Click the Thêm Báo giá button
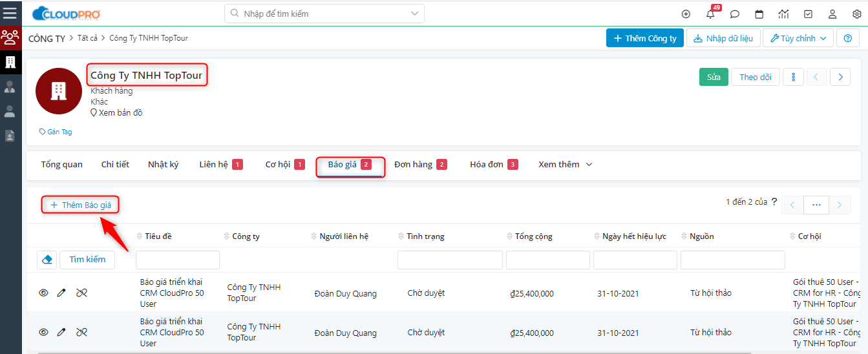 (x=81, y=205)
